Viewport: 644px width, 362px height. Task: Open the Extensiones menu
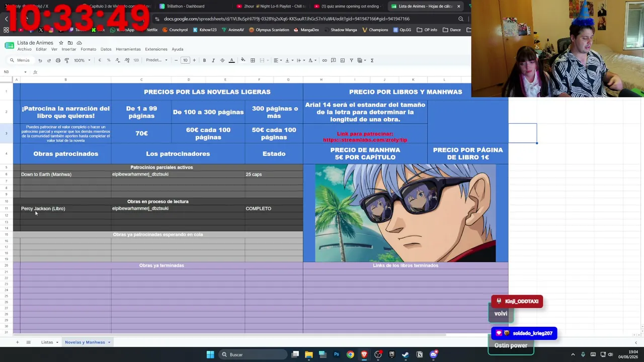tap(156, 49)
